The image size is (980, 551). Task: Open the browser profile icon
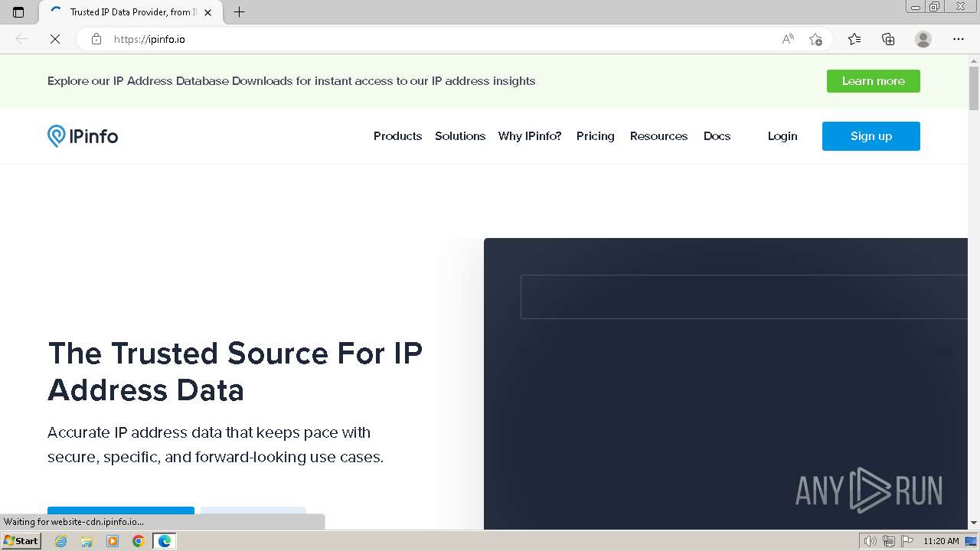pyautogui.click(x=923, y=39)
